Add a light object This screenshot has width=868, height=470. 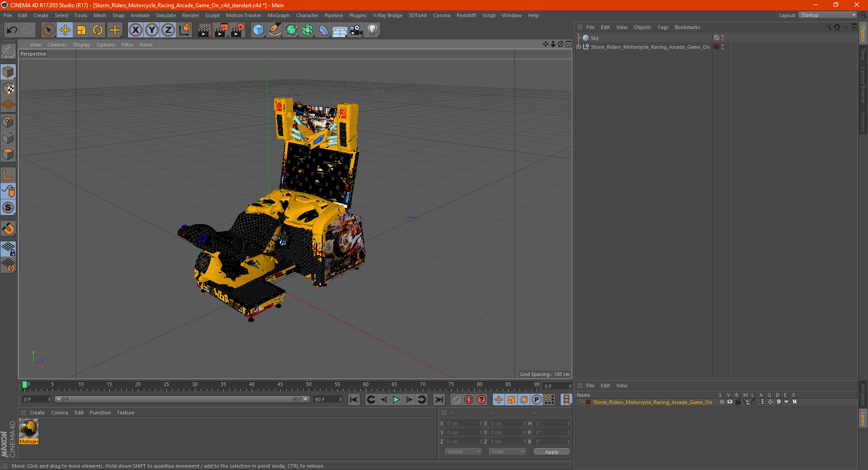point(373,30)
